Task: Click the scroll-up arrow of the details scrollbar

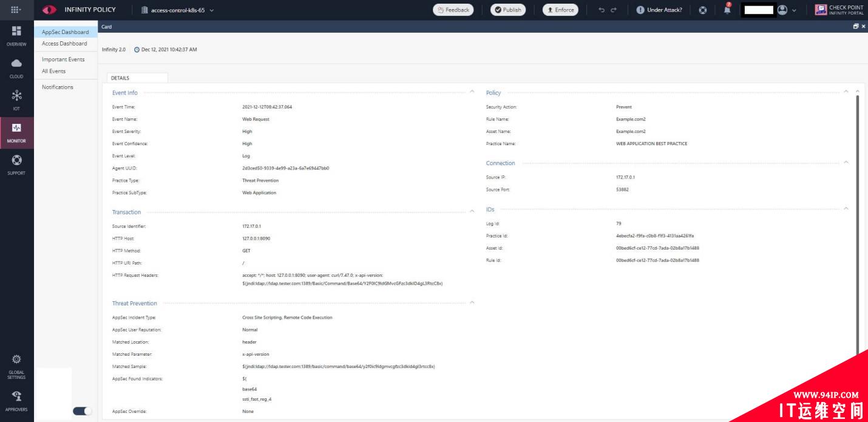Action: (x=858, y=92)
